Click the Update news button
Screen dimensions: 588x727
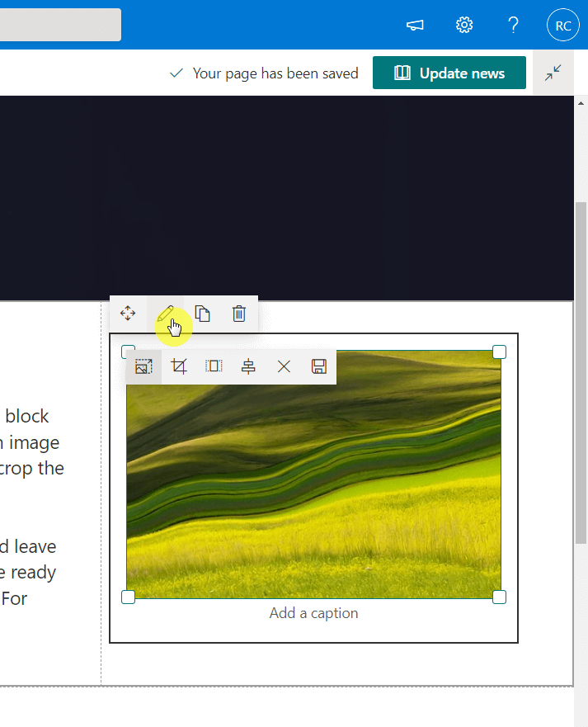point(449,73)
